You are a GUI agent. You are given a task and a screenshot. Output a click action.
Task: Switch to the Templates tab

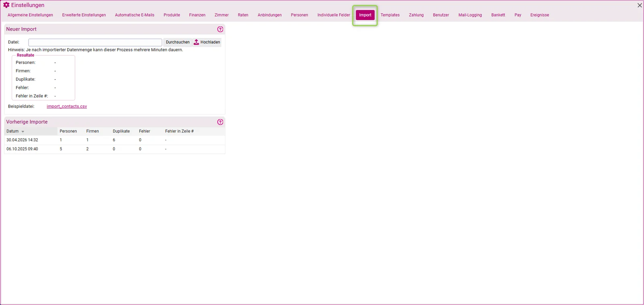(390, 15)
